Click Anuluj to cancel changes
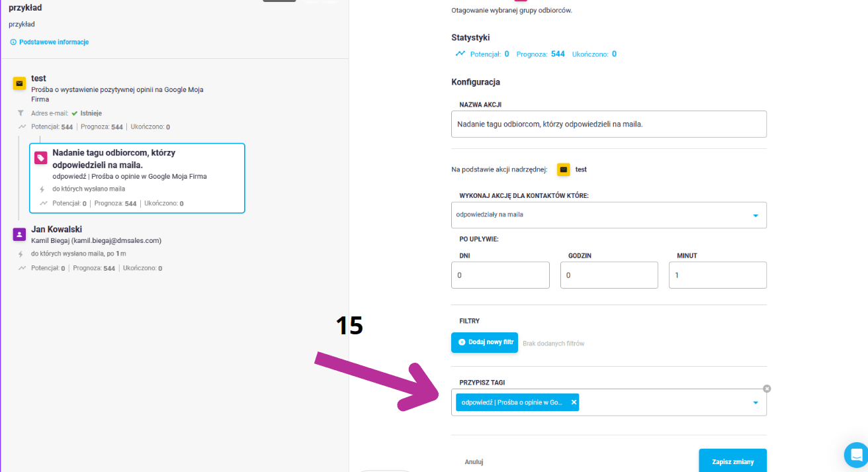This screenshot has width=868, height=472. pos(474,462)
